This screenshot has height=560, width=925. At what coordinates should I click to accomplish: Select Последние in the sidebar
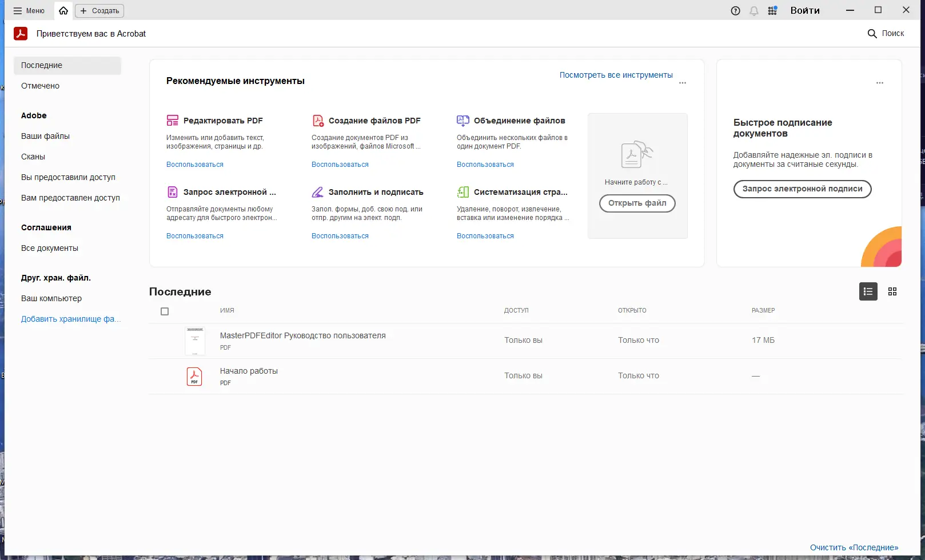pyautogui.click(x=67, y=65)
